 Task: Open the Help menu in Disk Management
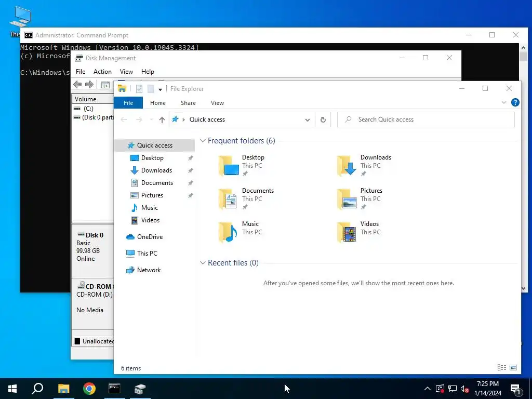tap(148, 72)
